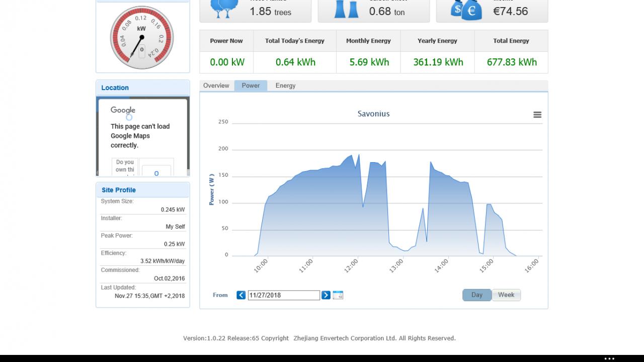Click the Installer value My Self
This screenshot has width=644, height=362.
click(175, 227)
